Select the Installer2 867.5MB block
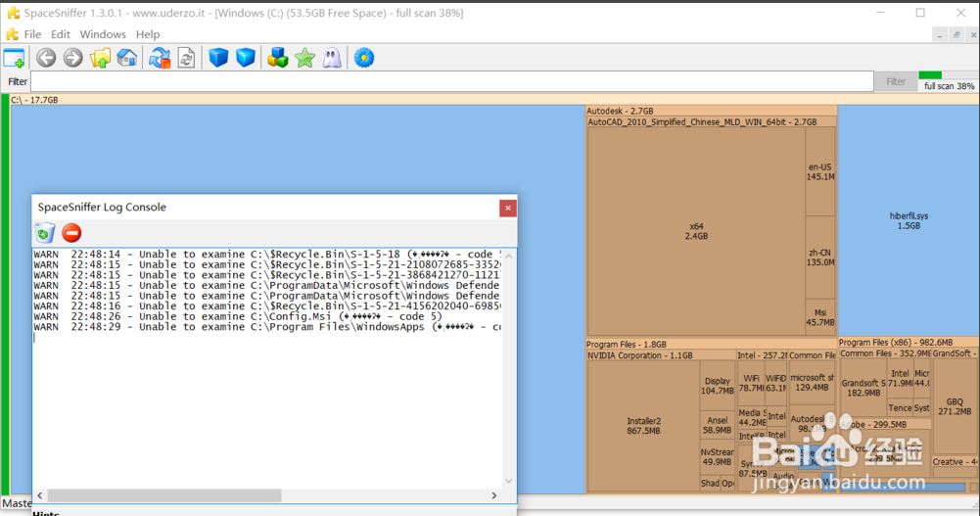The image size is (980, 516). [643, 426]
